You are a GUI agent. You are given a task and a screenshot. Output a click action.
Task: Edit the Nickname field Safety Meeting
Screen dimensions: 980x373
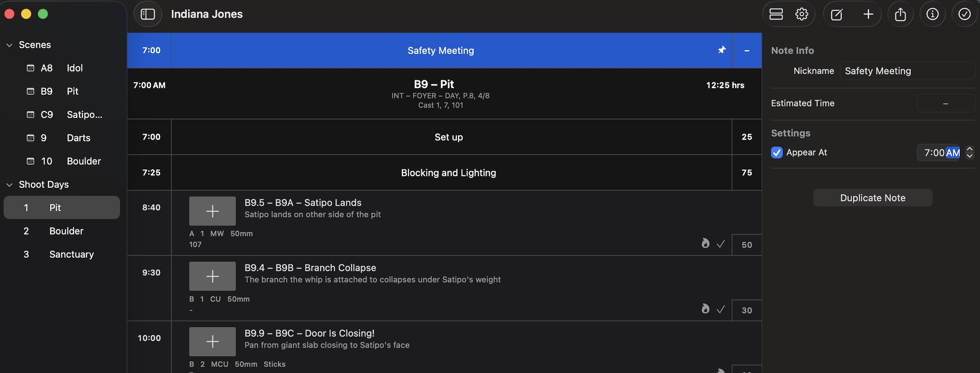pos(907,71)
